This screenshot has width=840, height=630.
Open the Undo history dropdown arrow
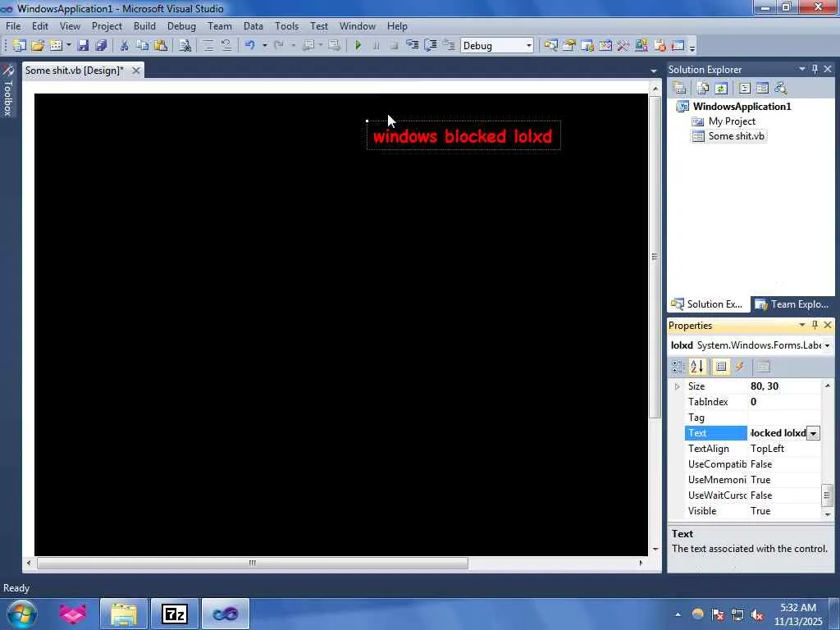point(264,46)
